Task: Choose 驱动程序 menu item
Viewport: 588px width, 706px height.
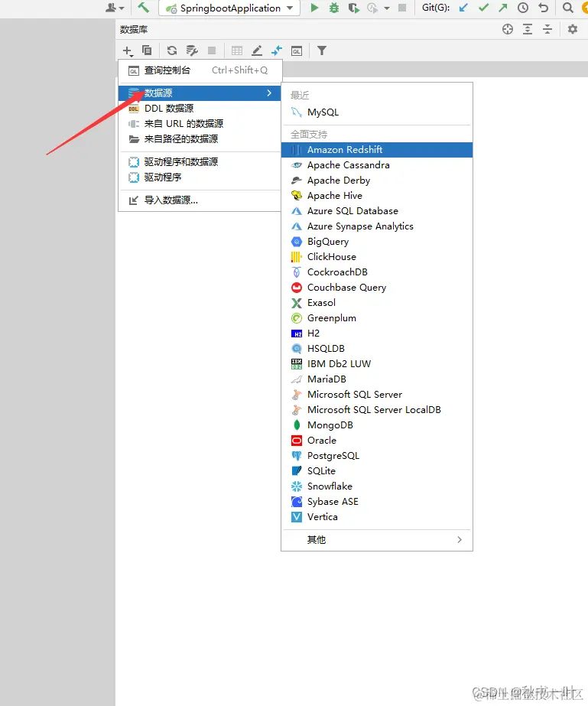Action: [200, 177]
